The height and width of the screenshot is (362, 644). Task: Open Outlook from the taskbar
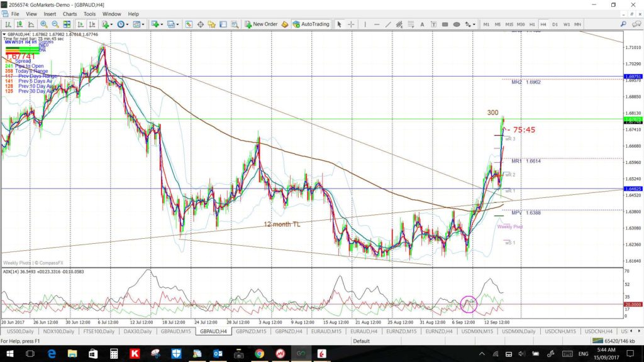(x=218, y=353)
